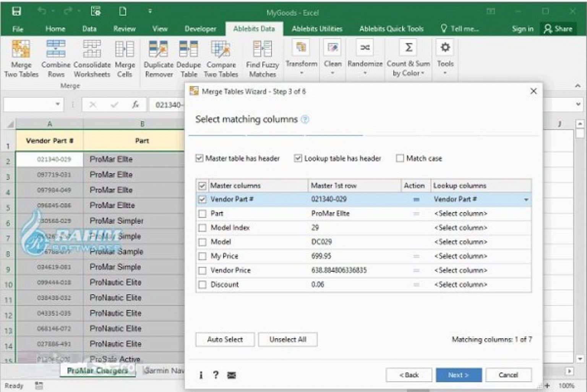The width and height of the screenshot is (587, 392).
Task: Check the Part row checkbox
Action: 203,213
